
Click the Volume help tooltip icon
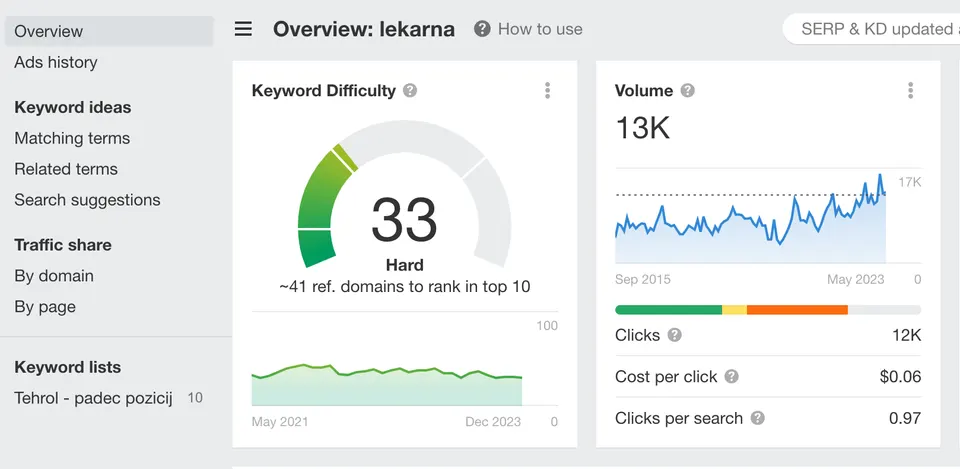click(688, 91)
